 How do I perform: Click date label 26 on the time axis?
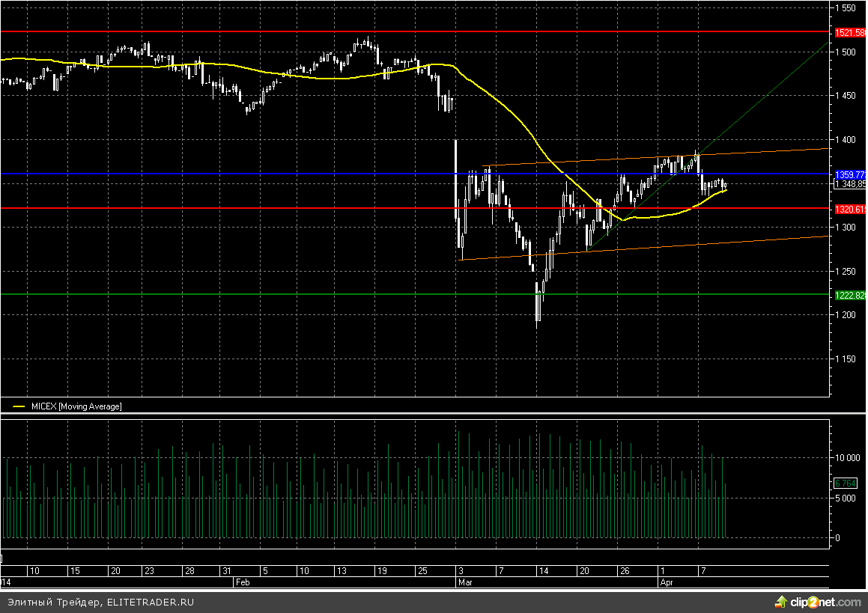coord(625,571)
